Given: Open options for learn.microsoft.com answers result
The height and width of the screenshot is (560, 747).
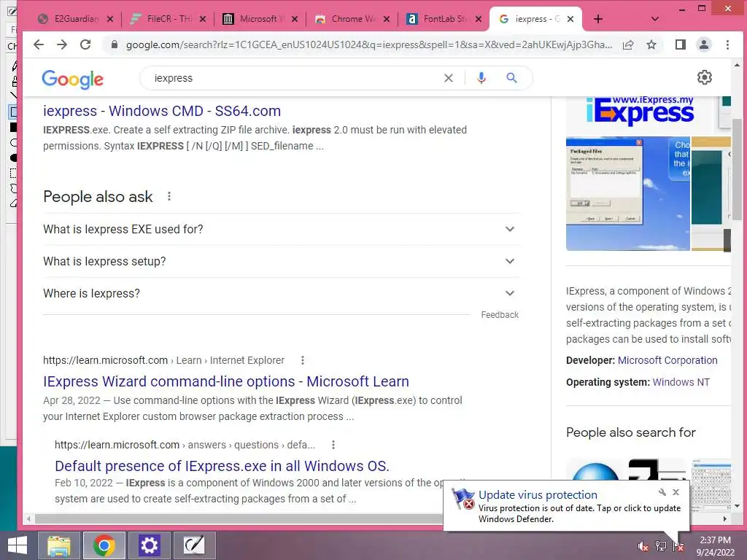Looking at the screenshot, I should click(x=333, y=445).
